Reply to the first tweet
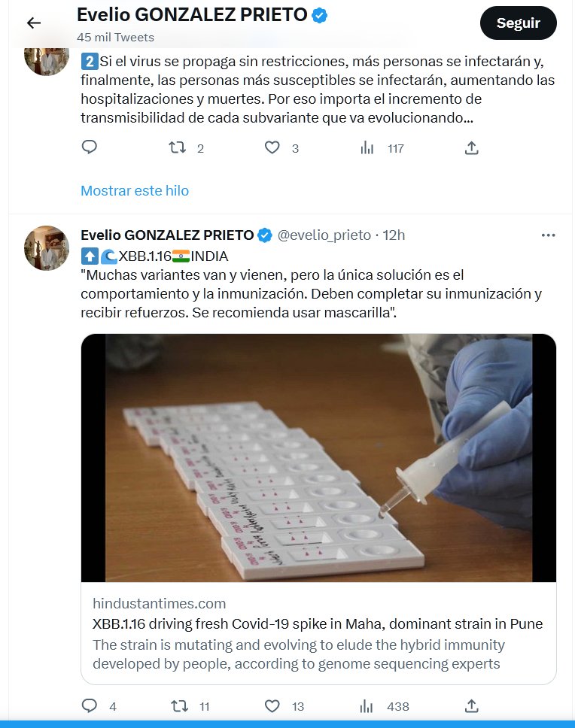Screen dimensions: 575x728 (90, 147)
